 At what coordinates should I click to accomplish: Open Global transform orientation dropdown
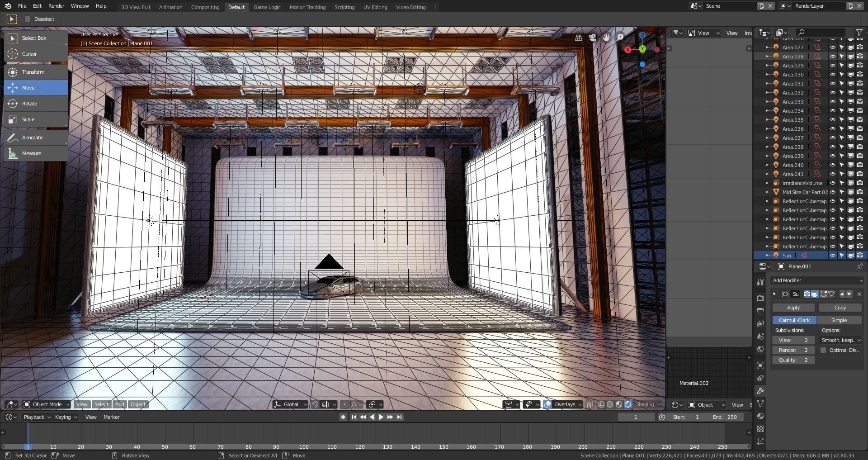290,404
